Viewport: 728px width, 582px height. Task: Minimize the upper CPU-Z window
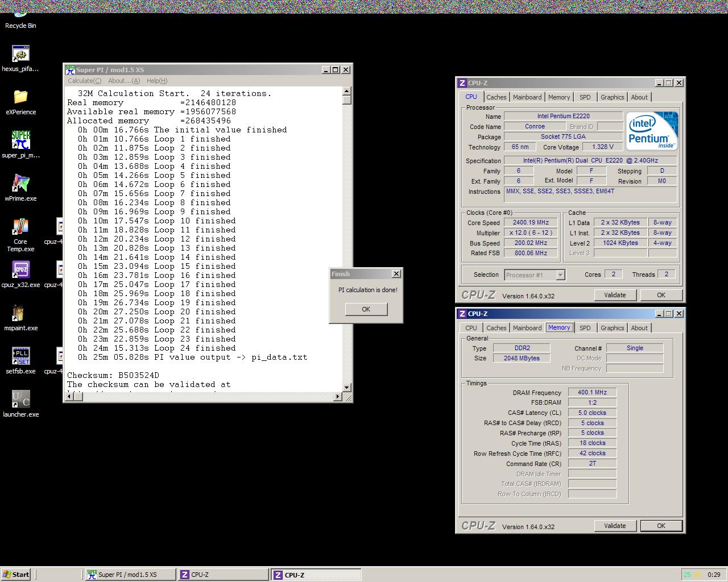[x=659, y=83]
